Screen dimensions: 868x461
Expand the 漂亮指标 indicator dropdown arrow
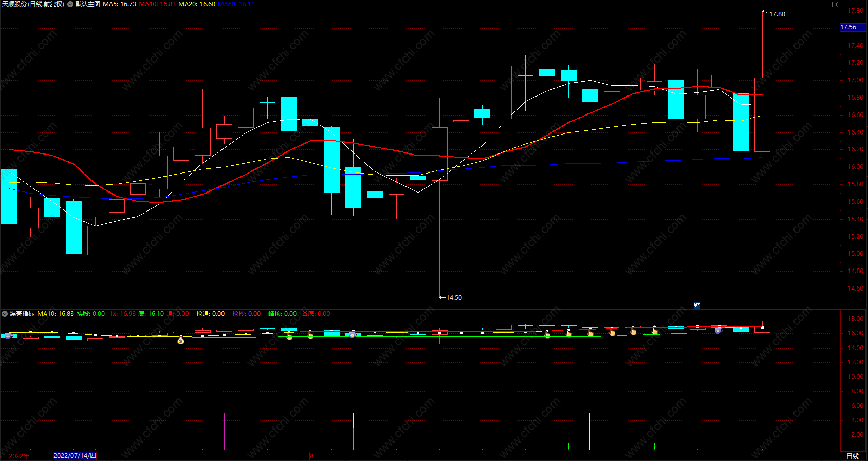coord(5,314)
